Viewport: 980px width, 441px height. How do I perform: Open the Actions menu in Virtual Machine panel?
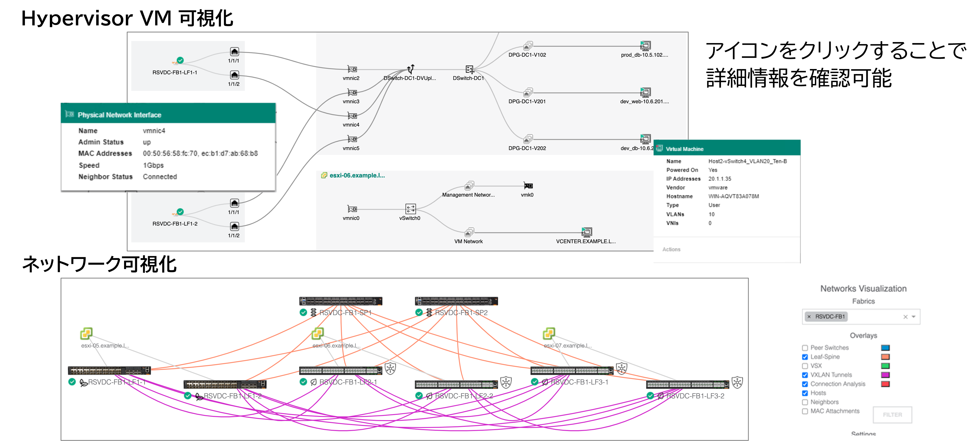(672, 249)
